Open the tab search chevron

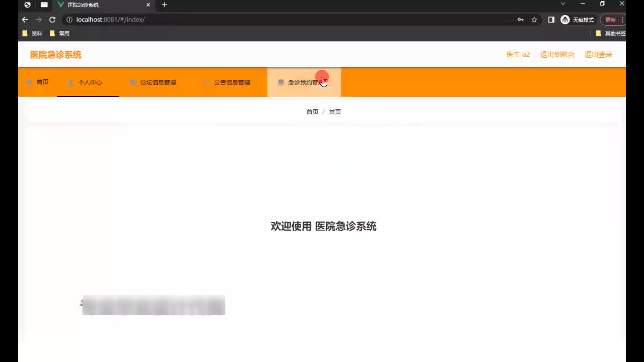click(x=563, y=4)
